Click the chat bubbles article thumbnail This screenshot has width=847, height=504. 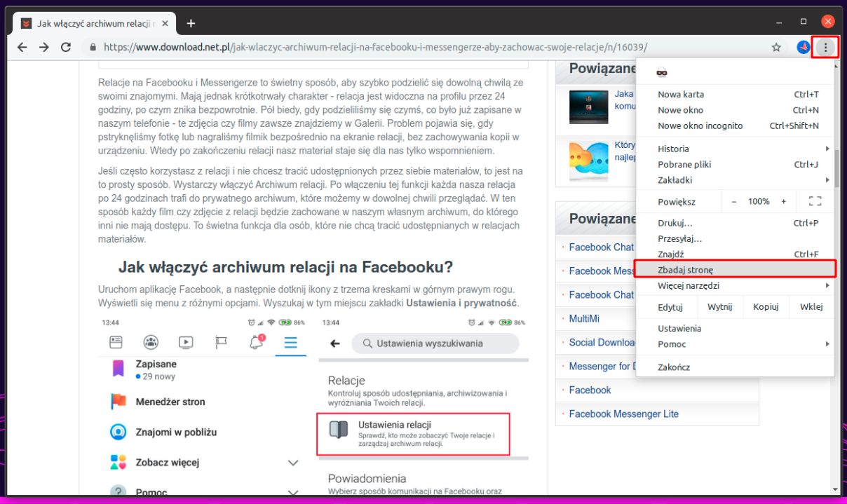588,160
